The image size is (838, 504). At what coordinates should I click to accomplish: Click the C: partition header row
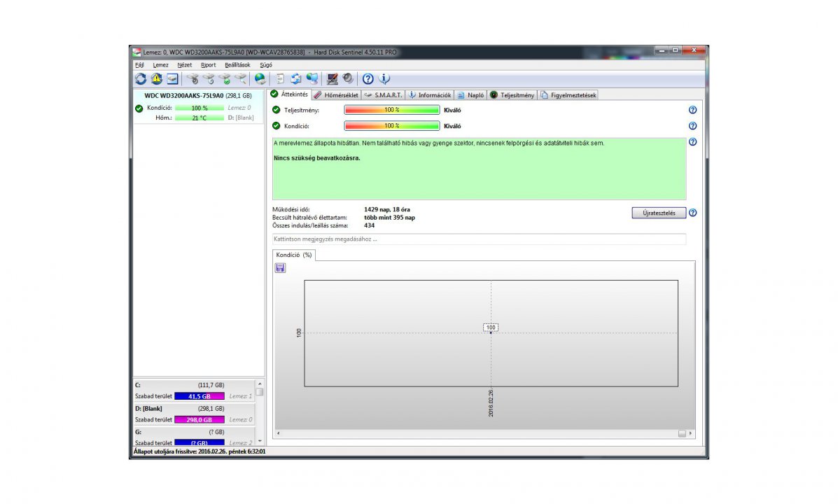(x=195, y=385)
